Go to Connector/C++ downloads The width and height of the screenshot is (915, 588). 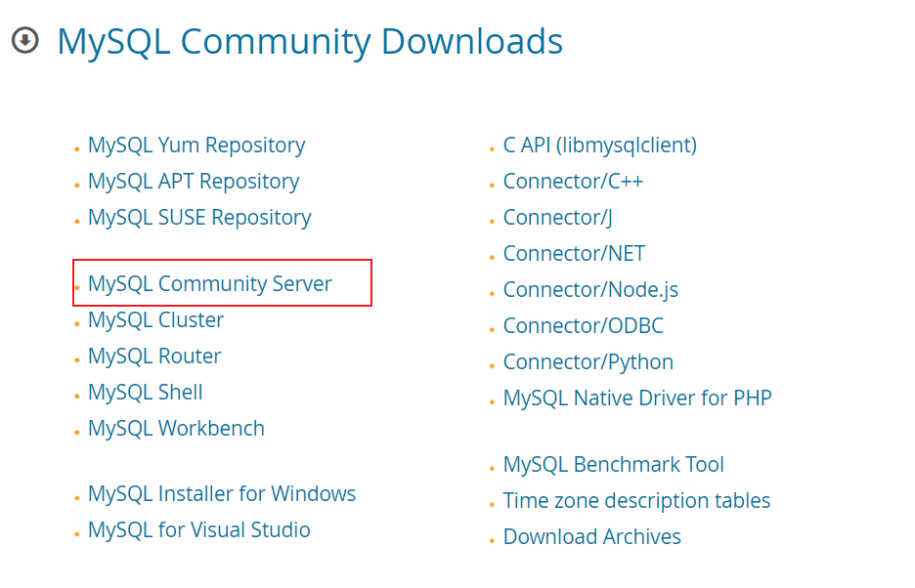pos(573,182)
